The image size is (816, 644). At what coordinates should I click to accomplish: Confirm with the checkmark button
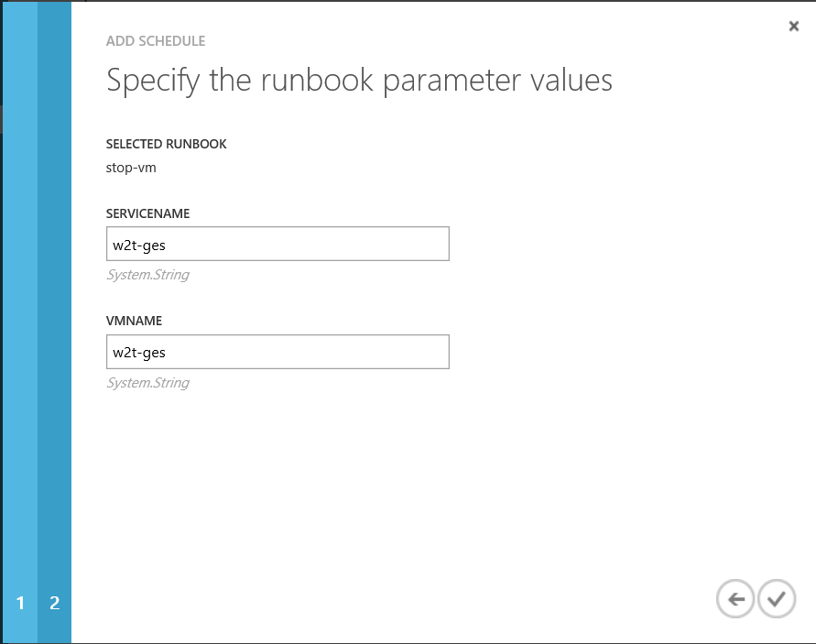(x=777, y=599)
